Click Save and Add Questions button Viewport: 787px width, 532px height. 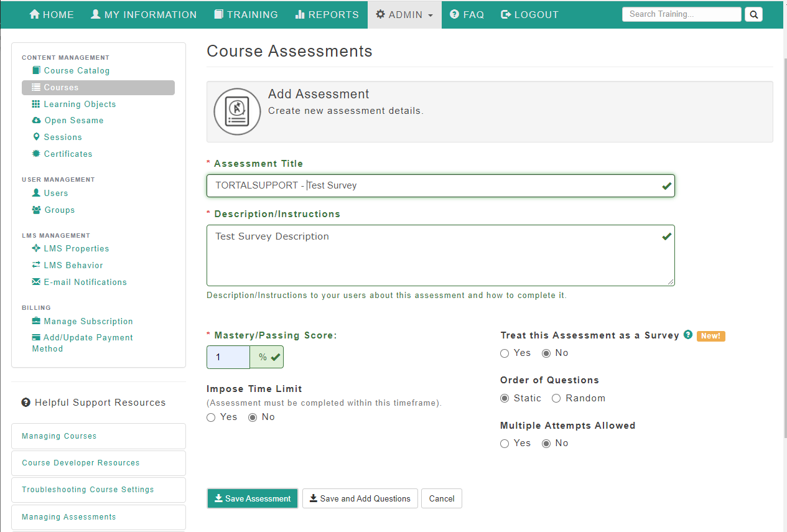pos(360,498)
